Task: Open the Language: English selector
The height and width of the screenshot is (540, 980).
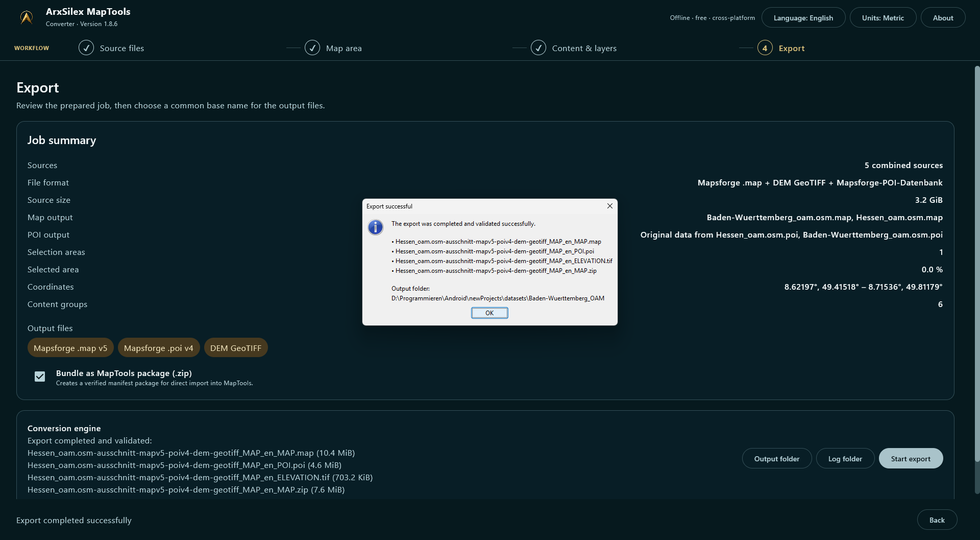Action: coord(803,18)
